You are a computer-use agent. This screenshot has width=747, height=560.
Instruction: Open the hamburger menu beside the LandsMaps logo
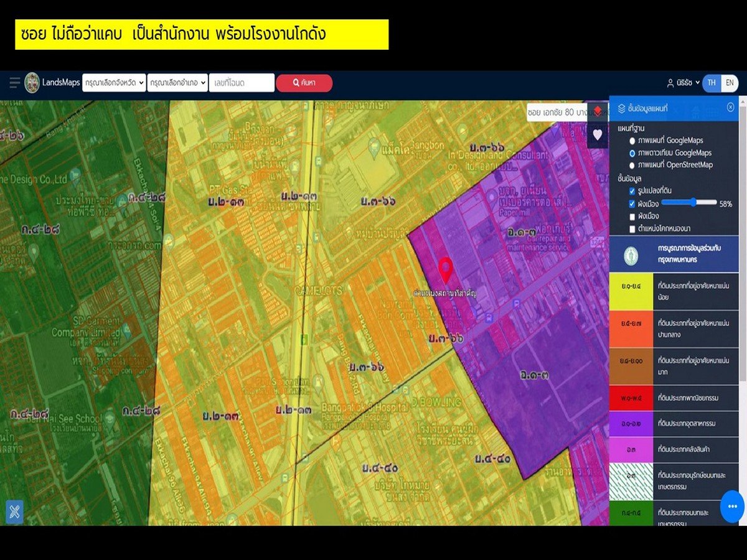14,83
